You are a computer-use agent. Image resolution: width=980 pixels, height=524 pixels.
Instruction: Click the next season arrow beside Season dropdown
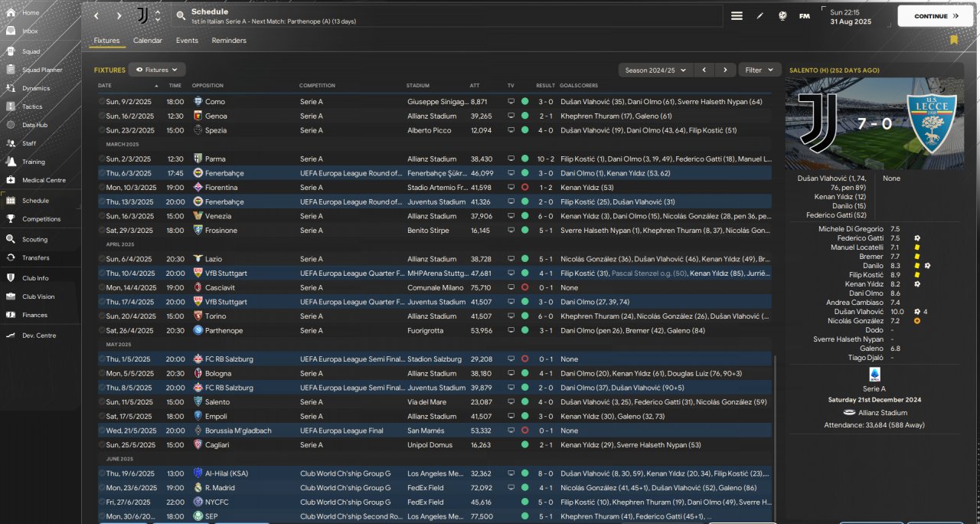[x=725, y=70]
